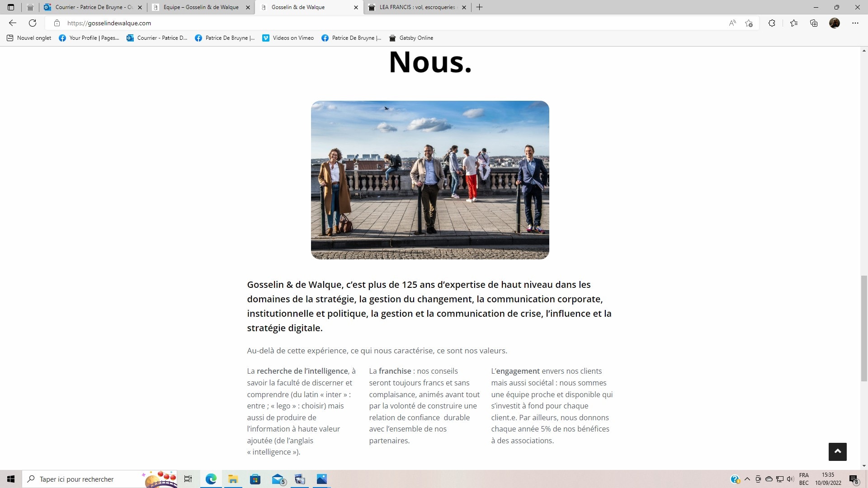Open the Favorites list icon

coord(794,23)
